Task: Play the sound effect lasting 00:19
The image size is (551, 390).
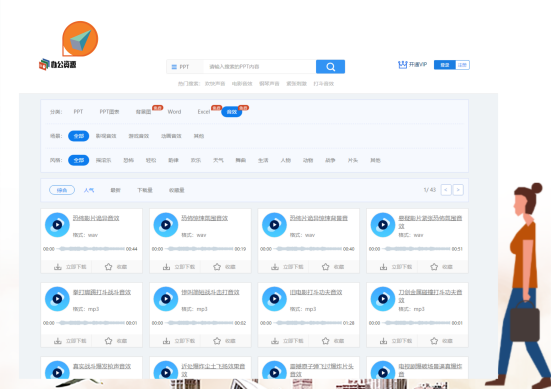Action: tap(166, 225)
